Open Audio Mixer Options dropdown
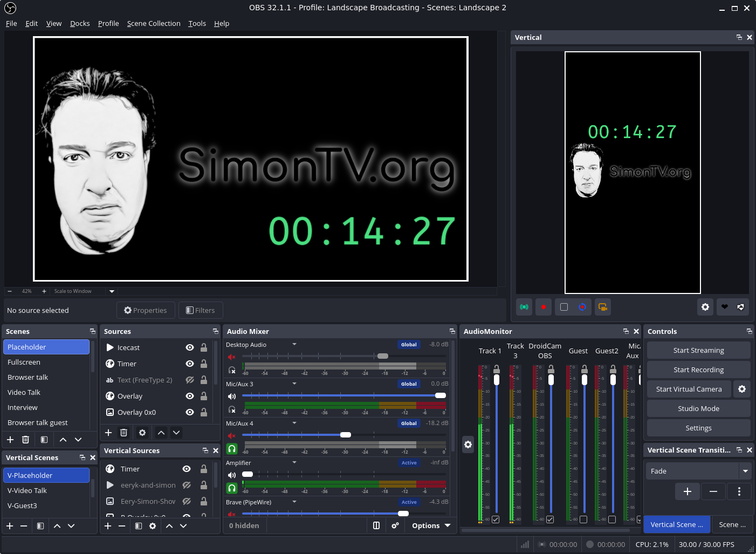The height and width of the screenshot is (554, 756). click(x=431, y=525)
